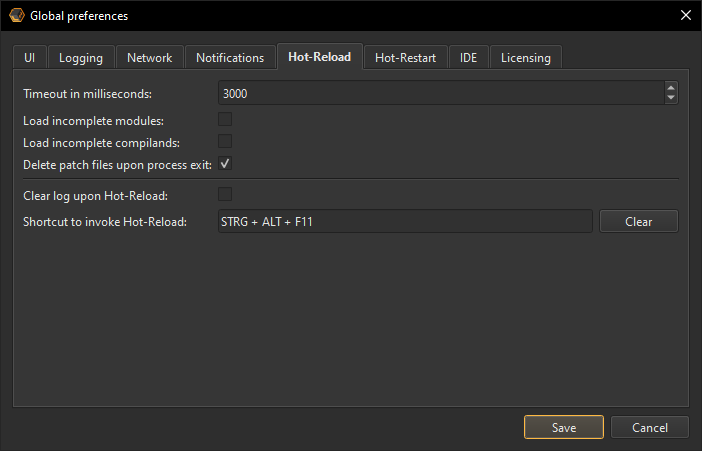Show the Licensing tab
Image resolution: width=702 pixels, height=451 pixels.
(526, 58)
